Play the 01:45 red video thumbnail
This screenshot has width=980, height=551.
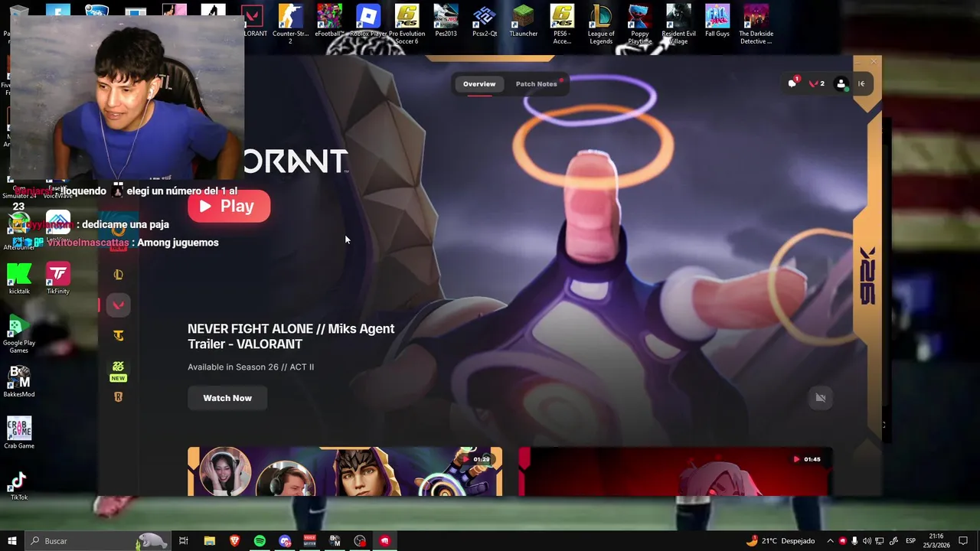(675, 471)
